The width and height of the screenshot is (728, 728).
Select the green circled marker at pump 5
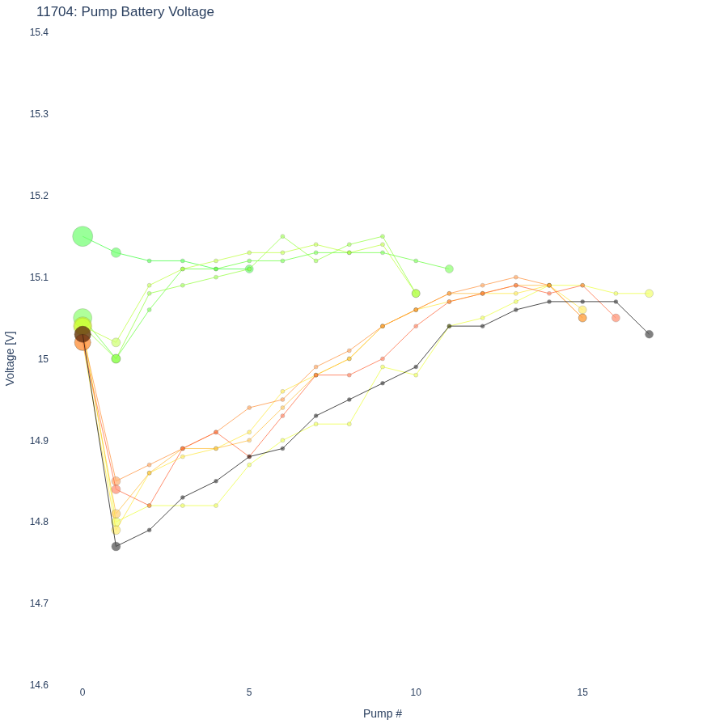tap(249, 269)
